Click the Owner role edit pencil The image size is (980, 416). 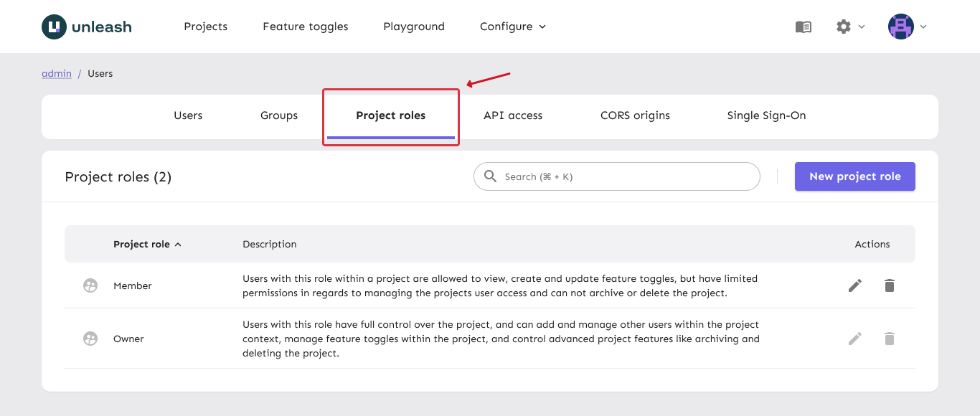(855, 339)
